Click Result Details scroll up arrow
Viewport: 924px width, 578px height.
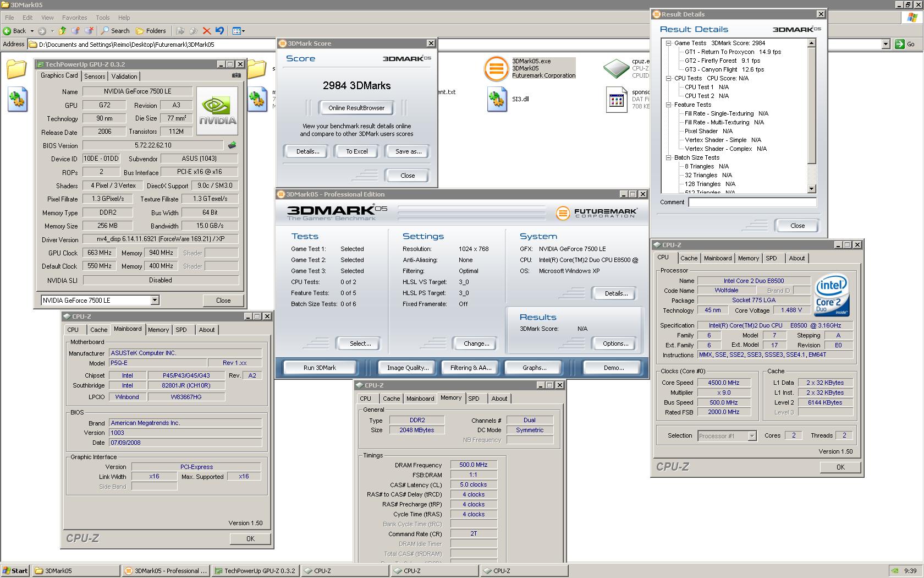[x=811, y=43]
